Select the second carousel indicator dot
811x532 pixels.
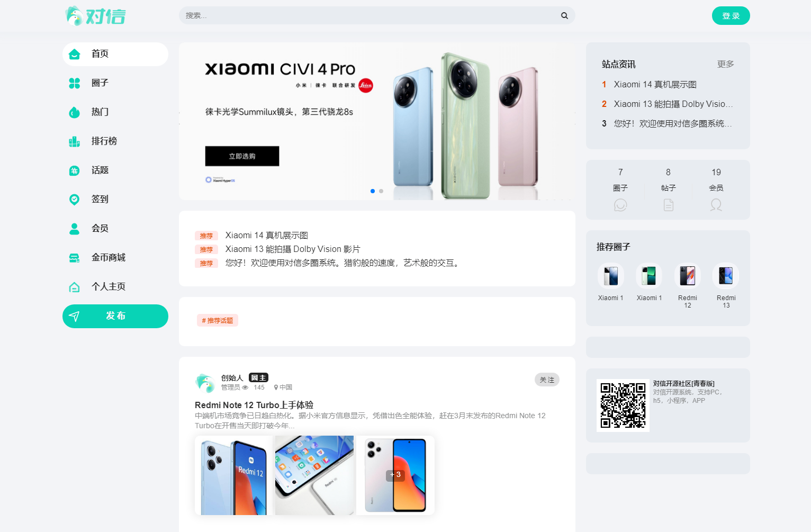click(x=381, y=191)
